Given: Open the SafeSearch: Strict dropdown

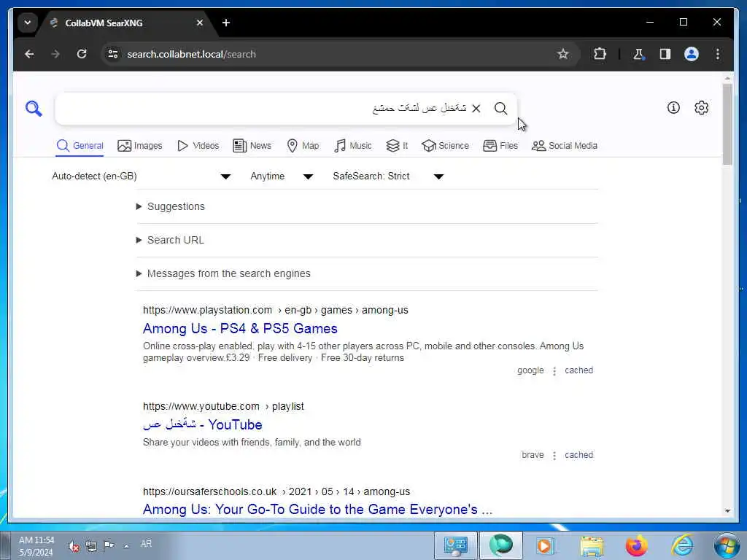Looking at the screenshot, I should (389, 176).
